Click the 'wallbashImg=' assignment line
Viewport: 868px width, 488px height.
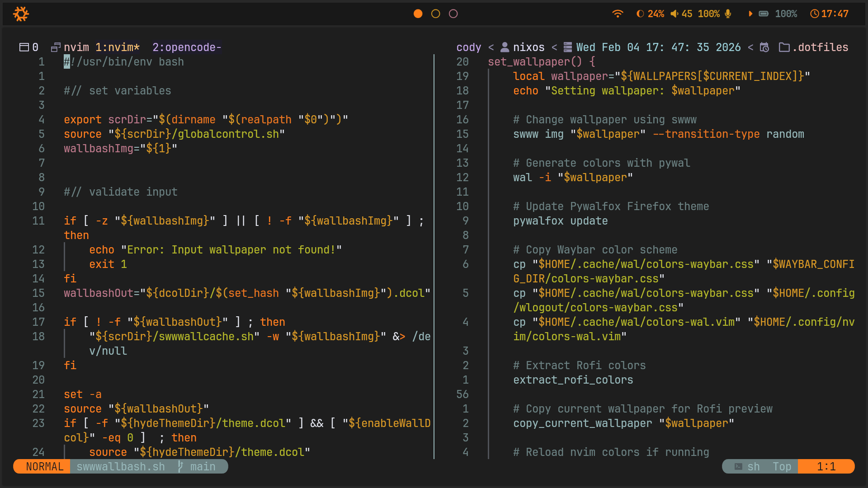[121, 149]
